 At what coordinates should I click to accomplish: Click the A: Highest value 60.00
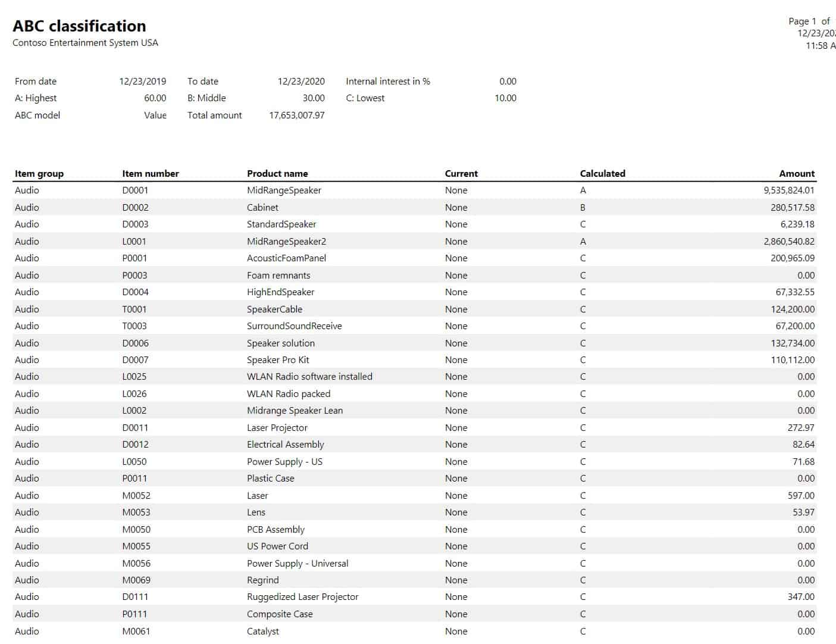click(155, 98)
